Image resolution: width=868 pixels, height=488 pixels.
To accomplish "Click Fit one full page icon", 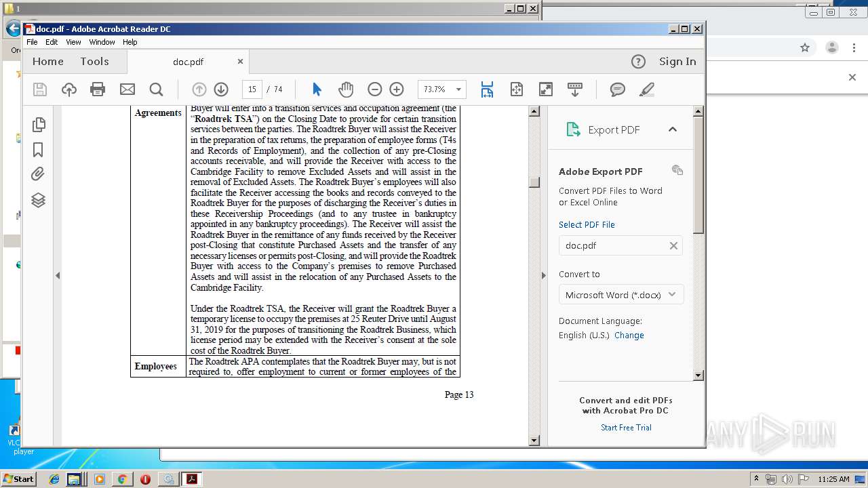I will coord(517,89).
